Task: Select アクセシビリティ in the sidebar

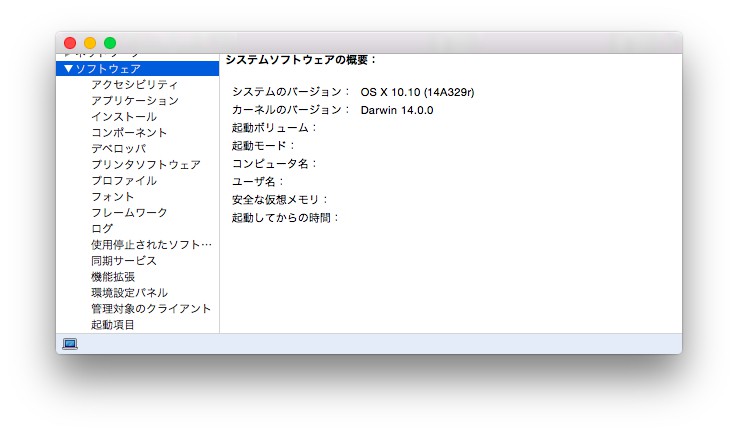Action: 135,85
